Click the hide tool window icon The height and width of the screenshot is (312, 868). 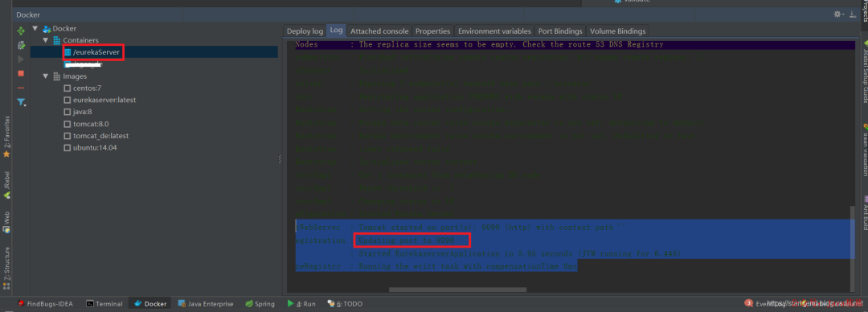(x=853, y=14)
